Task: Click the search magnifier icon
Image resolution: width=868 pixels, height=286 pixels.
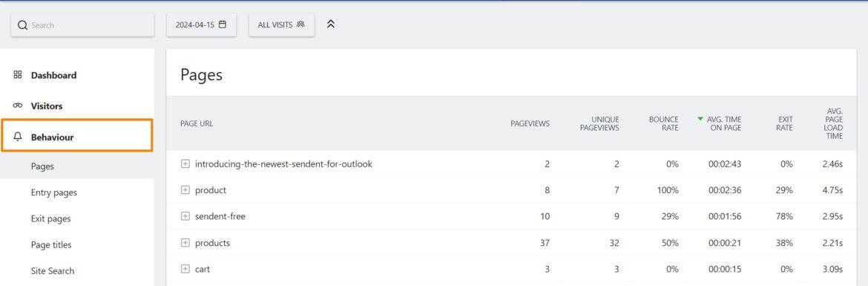Action: click(23, 25)
